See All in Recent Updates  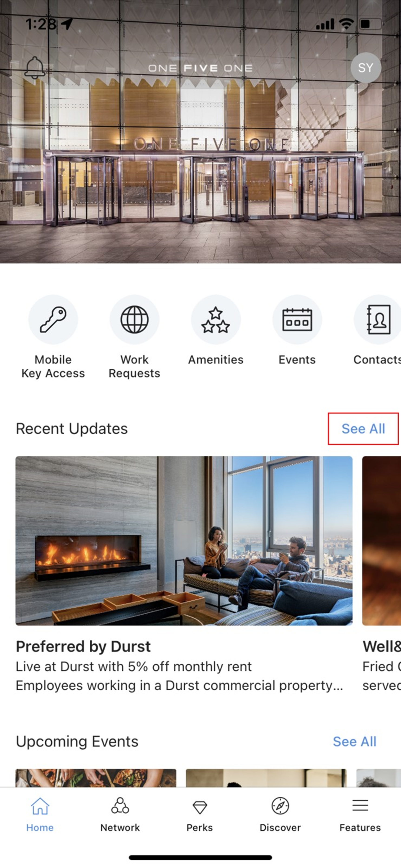(363, 429)
